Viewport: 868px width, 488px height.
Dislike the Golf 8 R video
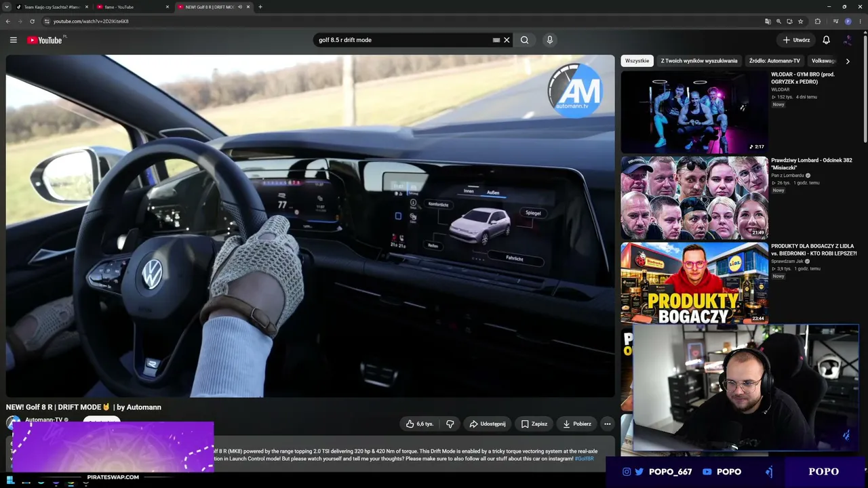coord(450,424)
